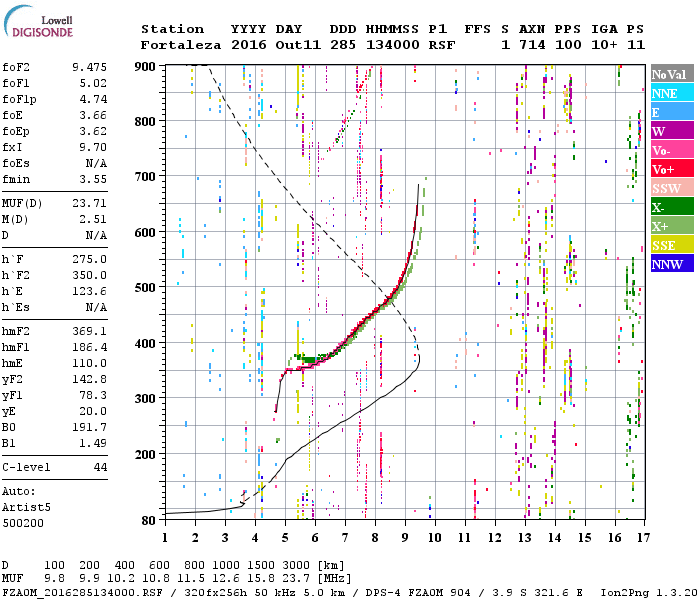Select the NNW dark blue legend swatch
Image resolution: width=700 pixels, height=600 pixels.
point(672,263)
